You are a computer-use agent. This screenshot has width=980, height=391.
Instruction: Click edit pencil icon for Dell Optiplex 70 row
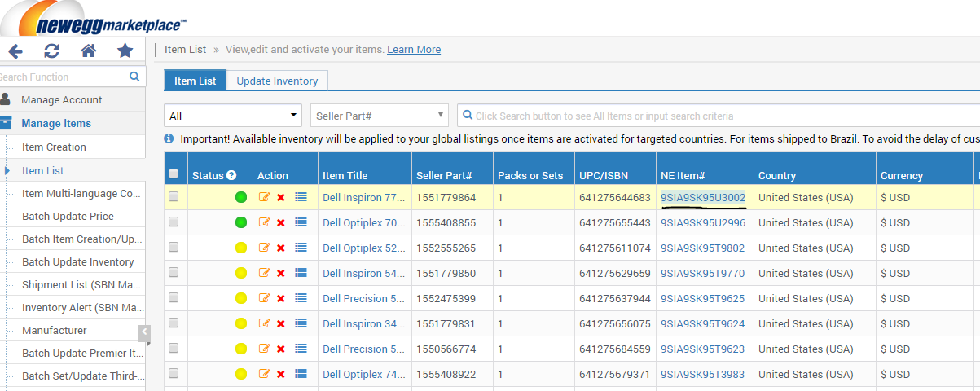coord(264,222)
